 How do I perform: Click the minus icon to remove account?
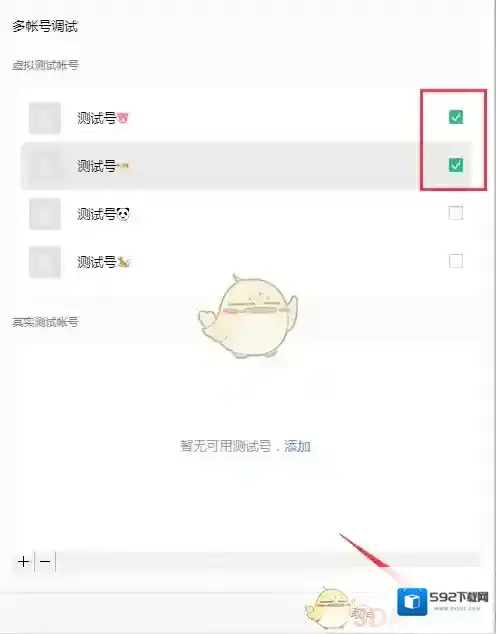(x=45, y=561)
